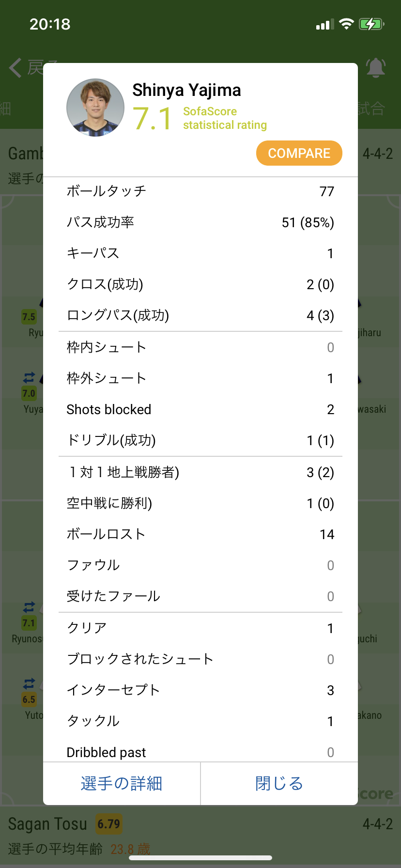Tap Sagan Tosu's 6.79 team rating

(108, 824)
